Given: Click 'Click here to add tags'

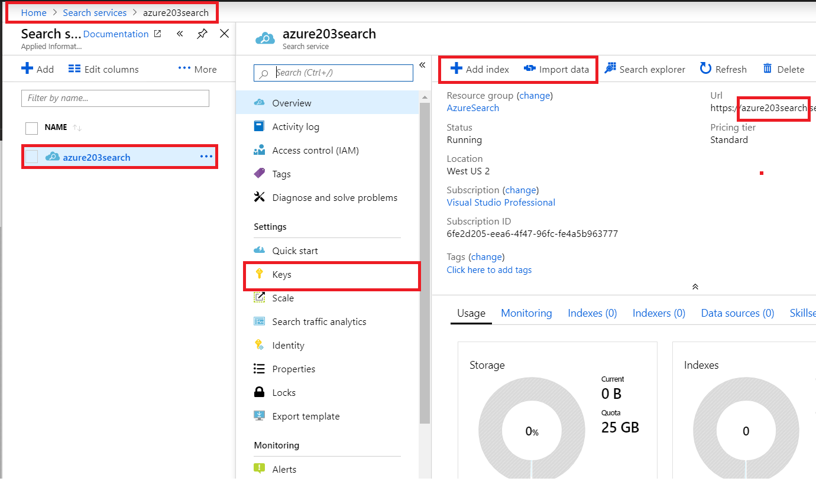Looking at the screenshot, I should pyautogui.click(x=489, y=269).
